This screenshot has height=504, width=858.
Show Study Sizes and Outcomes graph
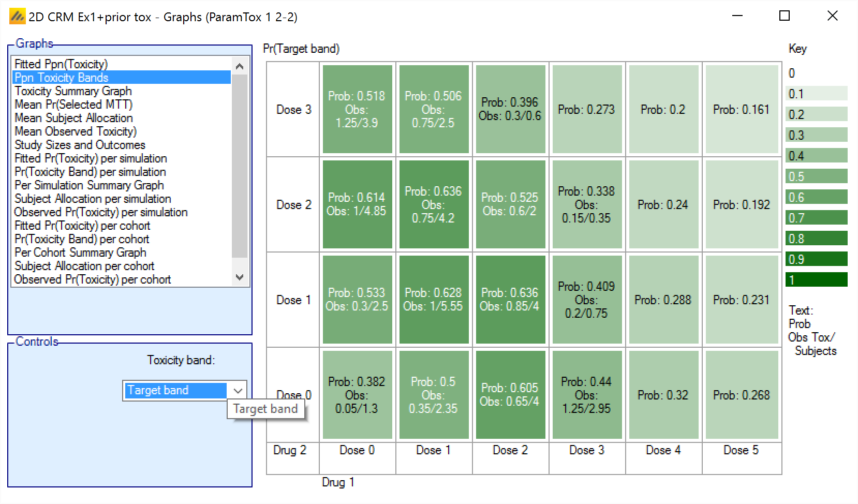pos(80,145)
